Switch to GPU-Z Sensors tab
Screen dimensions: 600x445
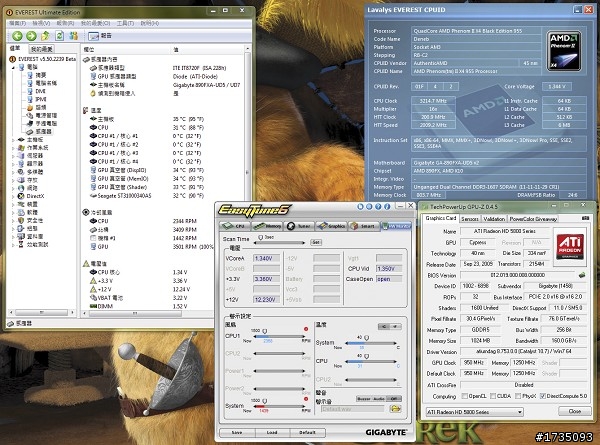470,219
